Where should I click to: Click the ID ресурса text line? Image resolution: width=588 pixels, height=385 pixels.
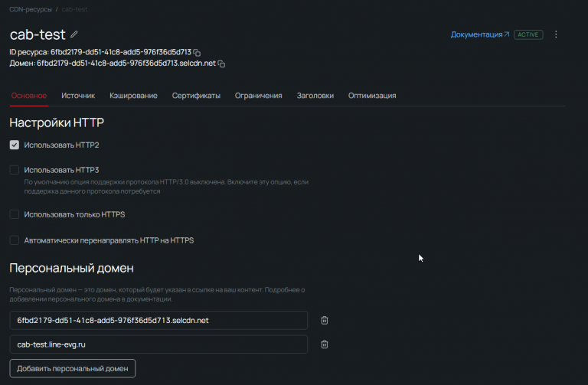(x=100, y=52)
